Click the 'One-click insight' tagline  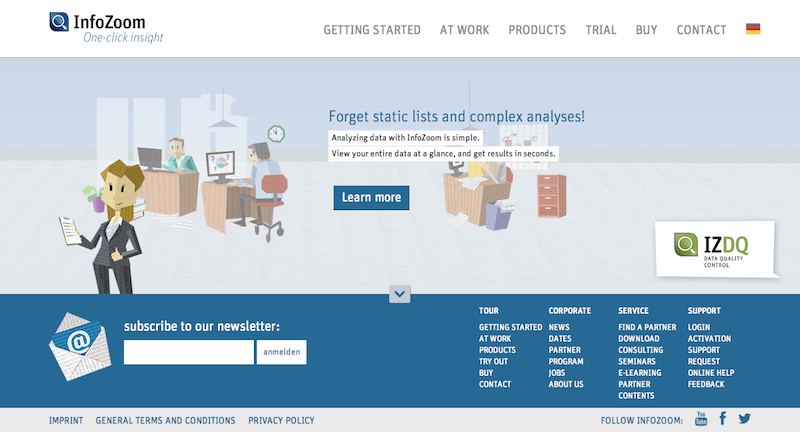(x=123, y=37)
